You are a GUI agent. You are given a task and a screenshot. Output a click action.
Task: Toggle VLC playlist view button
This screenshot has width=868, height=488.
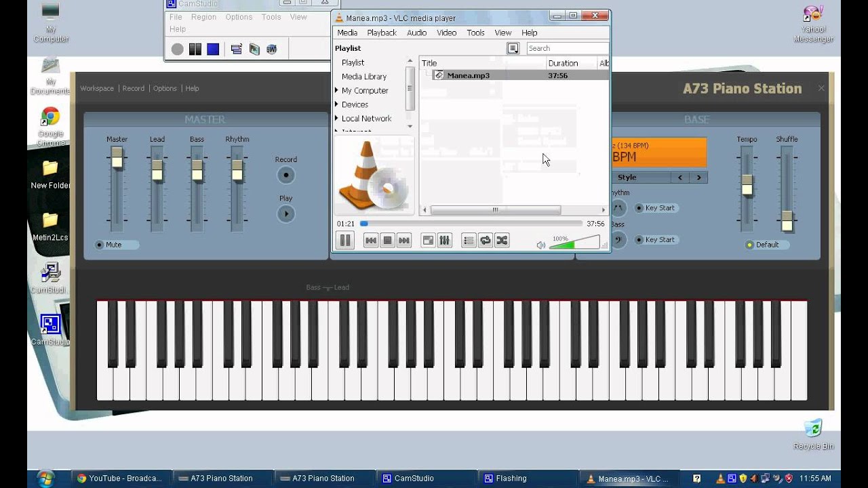[469, 240]
